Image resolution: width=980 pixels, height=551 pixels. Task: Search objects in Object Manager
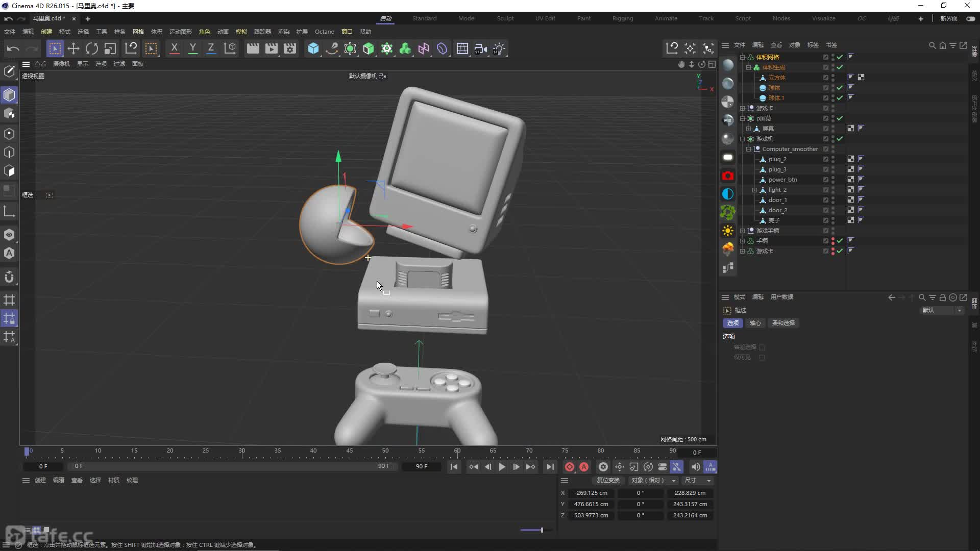coord(932,45)
